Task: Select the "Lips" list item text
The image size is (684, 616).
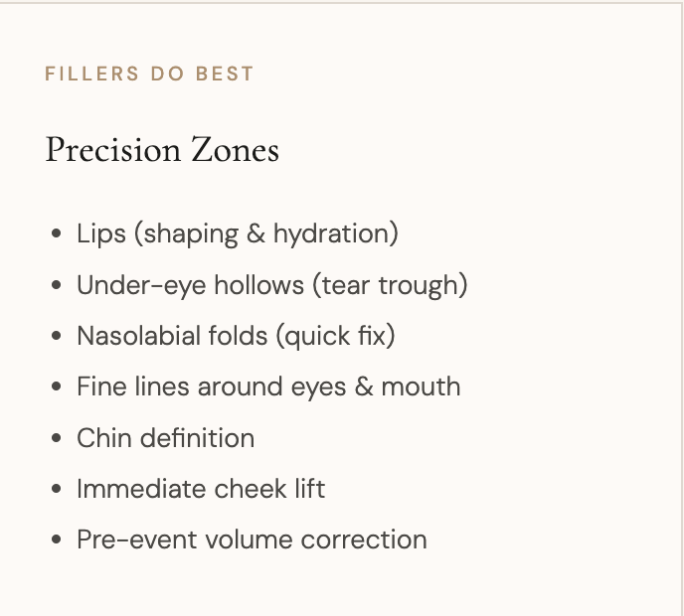Action: pos(101,234)
